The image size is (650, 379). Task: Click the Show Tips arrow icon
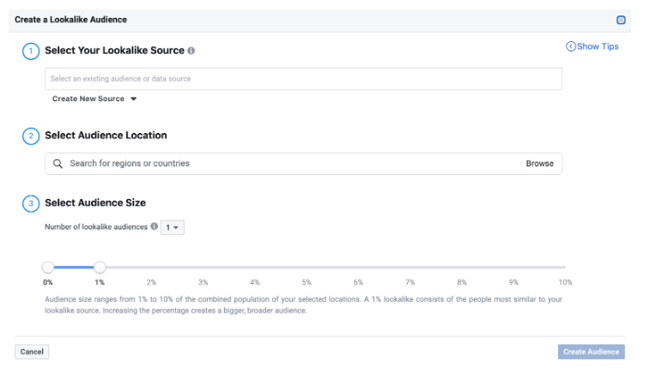(570, 46)
